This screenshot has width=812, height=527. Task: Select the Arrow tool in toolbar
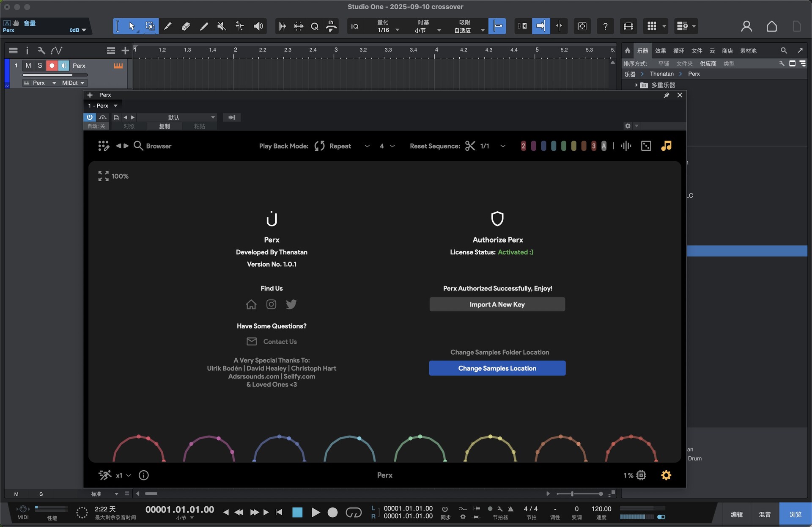(x=132, y=26)
